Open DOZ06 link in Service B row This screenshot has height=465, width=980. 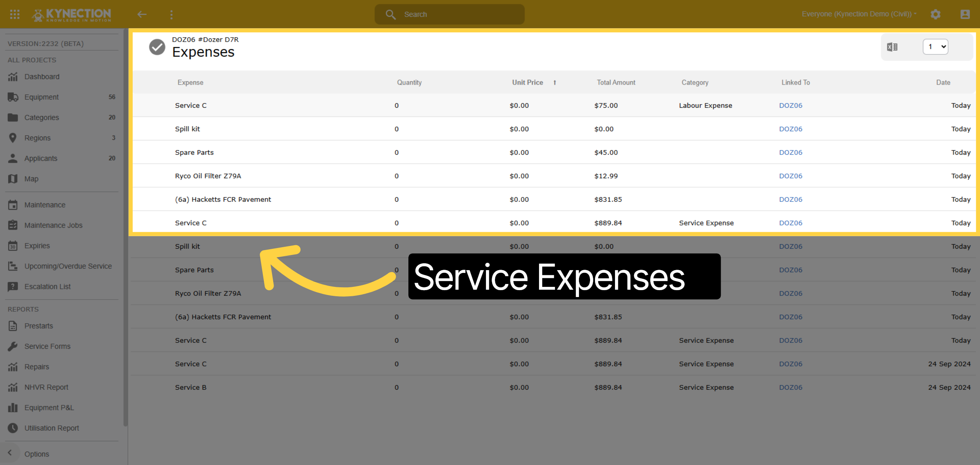click(x=791, y=387)
